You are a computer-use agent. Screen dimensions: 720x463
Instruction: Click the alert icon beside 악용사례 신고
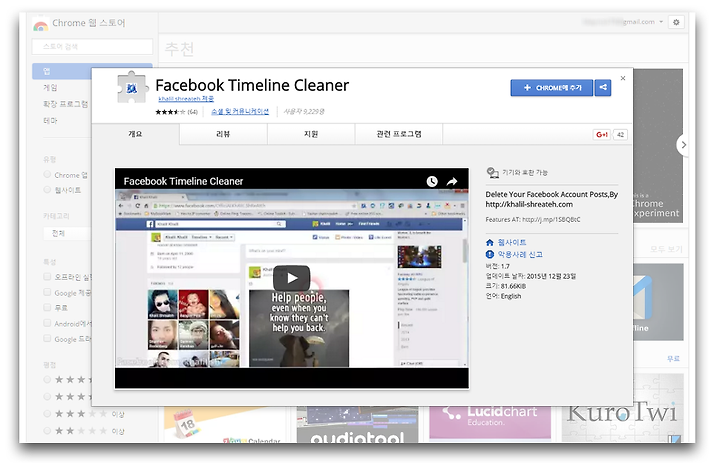coord(490,254)
